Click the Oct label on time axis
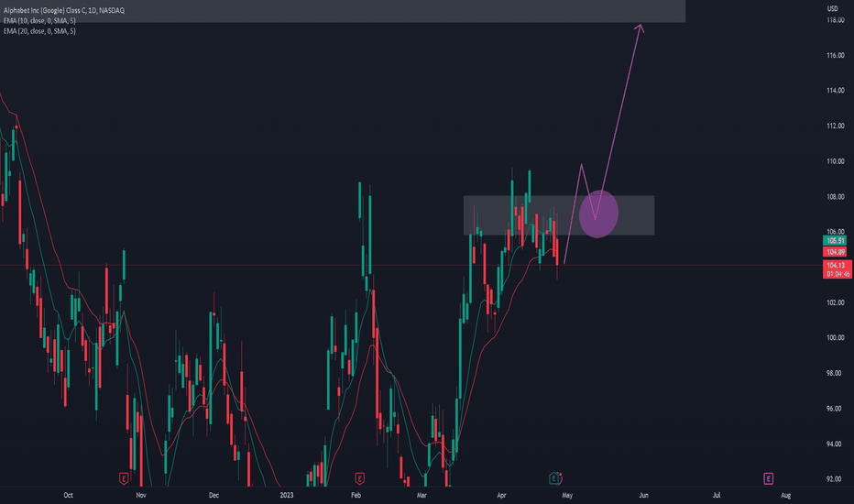Screen dimensions: 854x504 68,495
